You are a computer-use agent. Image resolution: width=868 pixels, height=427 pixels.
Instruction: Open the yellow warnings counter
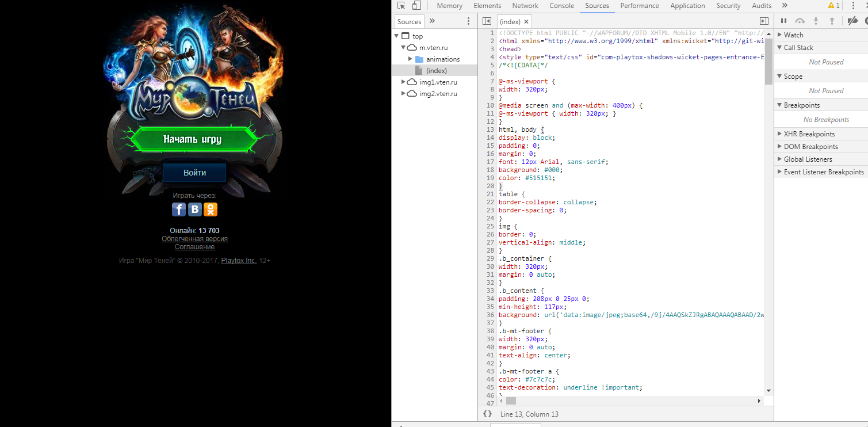coord(833,6)
